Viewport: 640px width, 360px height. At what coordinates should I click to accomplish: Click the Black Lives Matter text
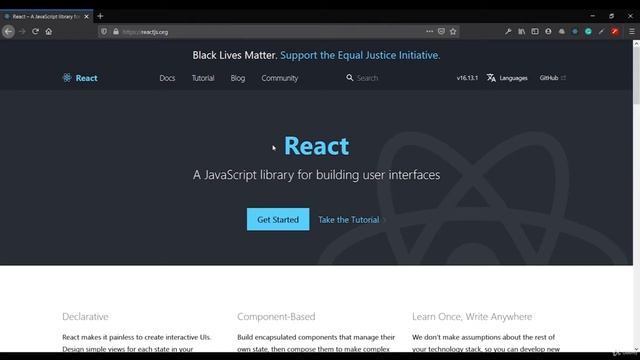point(235,55)
